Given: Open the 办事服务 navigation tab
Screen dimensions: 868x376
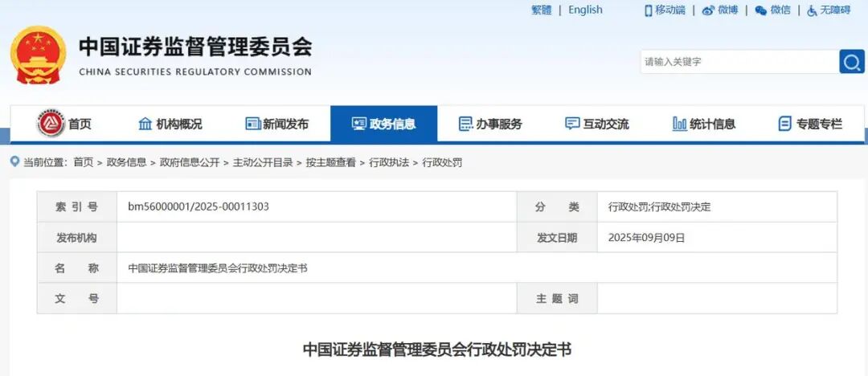Looking at the screenshot, I should click(x=490, y=124).
